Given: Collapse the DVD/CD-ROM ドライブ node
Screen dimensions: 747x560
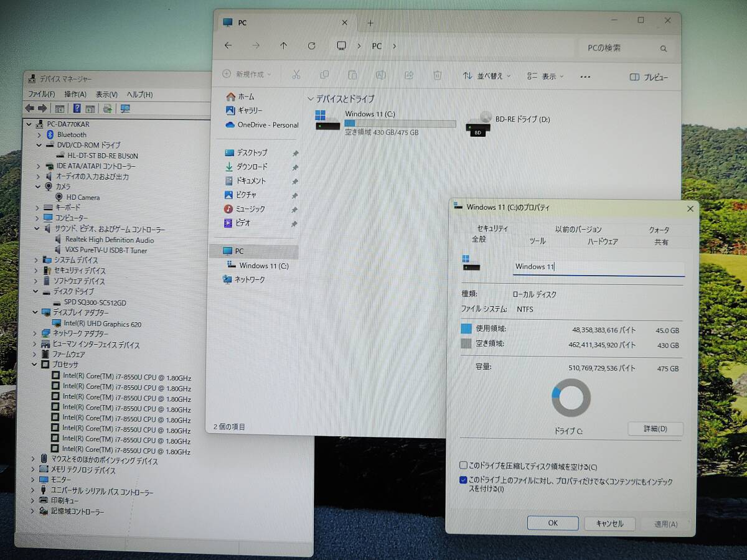Looking at the screenshot, I should click(39, 145).
